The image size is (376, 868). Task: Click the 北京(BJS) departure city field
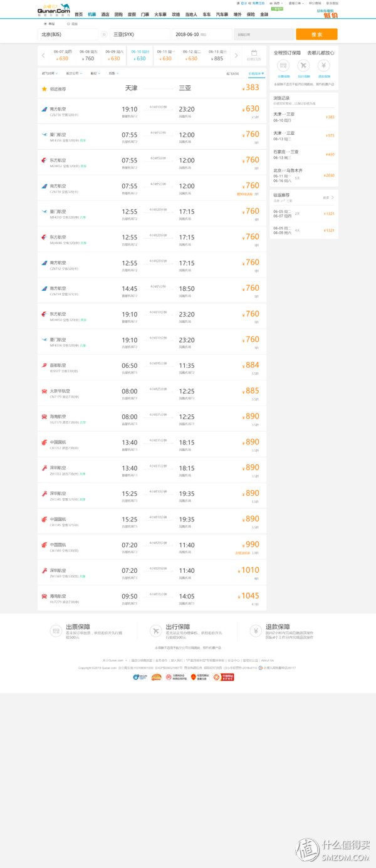click(x=68, y=34)
